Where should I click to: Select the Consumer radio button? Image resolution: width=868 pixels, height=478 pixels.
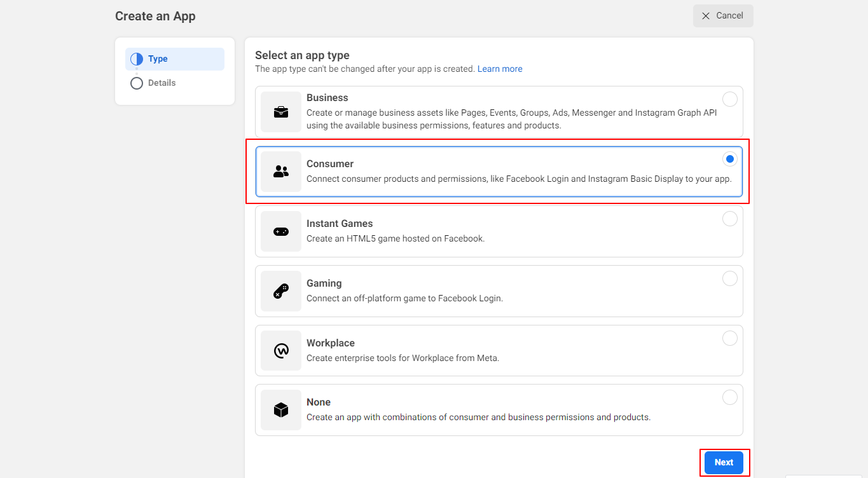730,159
